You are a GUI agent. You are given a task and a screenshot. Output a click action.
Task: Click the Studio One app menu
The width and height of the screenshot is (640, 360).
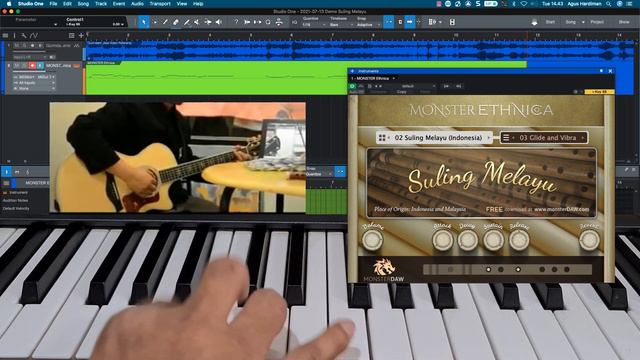[31, 4]
